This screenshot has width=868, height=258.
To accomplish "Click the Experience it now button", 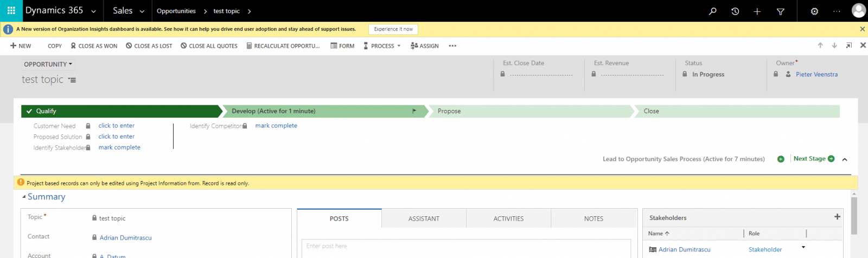I will pos(393,29).
